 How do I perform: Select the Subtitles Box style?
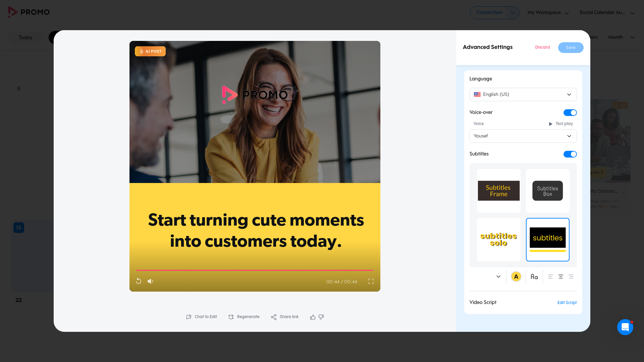[x=548, y=191]
